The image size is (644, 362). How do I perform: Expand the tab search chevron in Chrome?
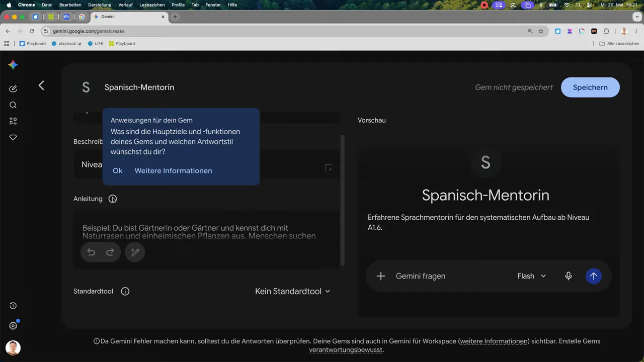[636, 17]
